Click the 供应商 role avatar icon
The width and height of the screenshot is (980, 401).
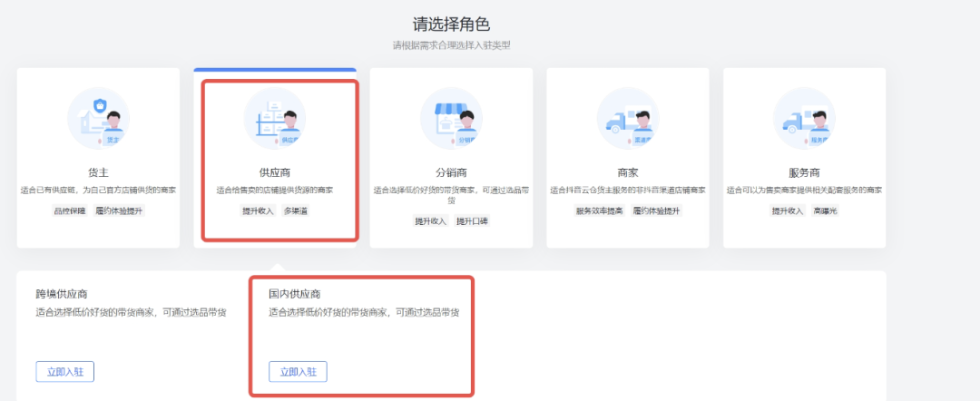[x=275, y=119]
